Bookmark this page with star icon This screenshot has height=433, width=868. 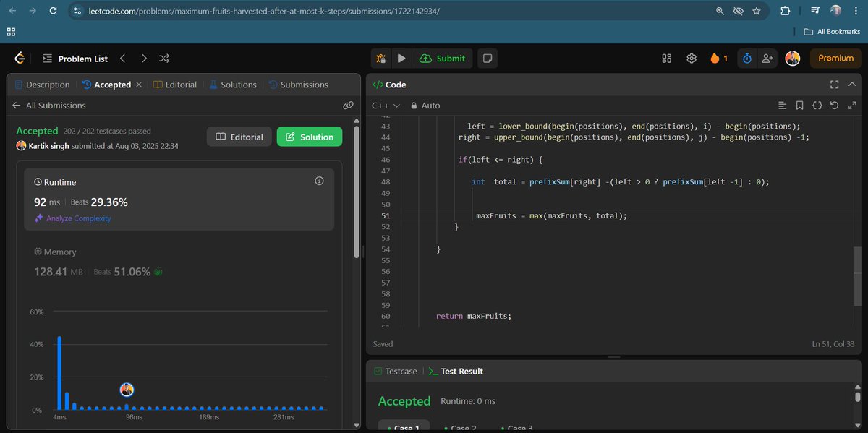757,12
